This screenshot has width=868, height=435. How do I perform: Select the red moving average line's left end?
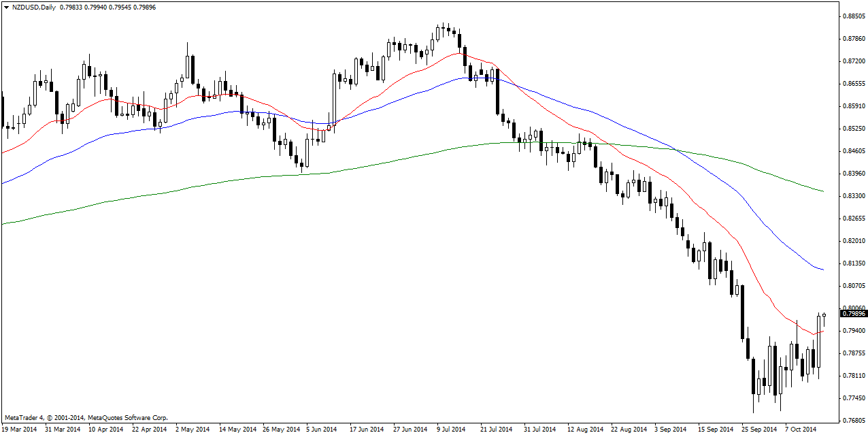coord(4,152)
